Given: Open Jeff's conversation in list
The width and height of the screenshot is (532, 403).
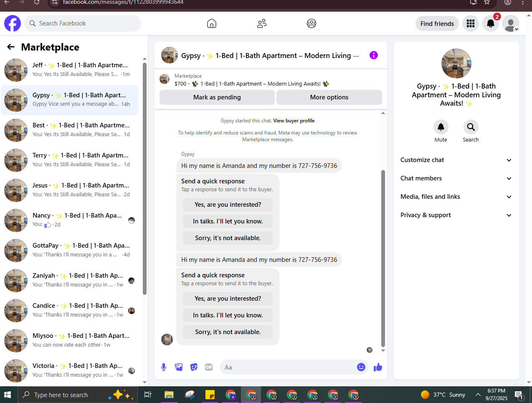Looking at the screenshot, I should pyautogui.click(x=70, y=70).
